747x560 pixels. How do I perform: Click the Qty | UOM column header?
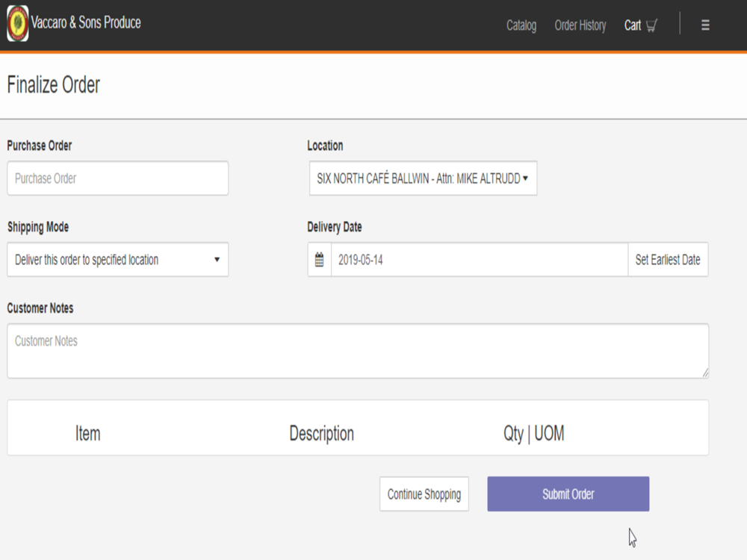533,433
